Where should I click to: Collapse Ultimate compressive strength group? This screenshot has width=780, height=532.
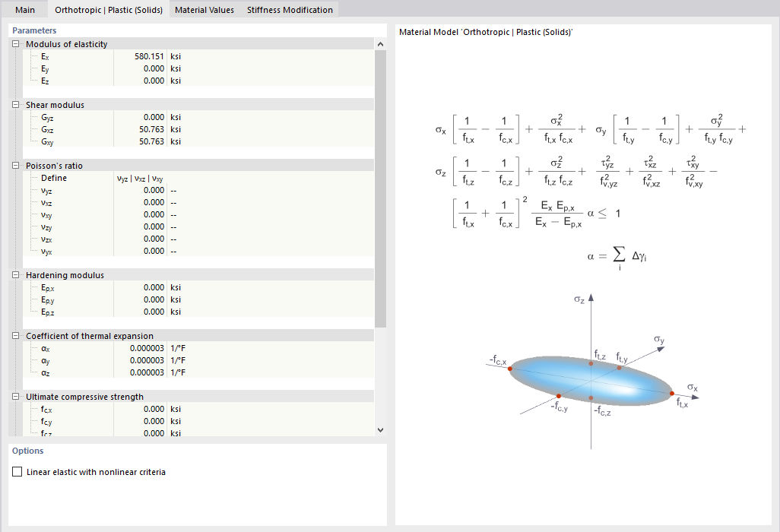pos(15,397)
